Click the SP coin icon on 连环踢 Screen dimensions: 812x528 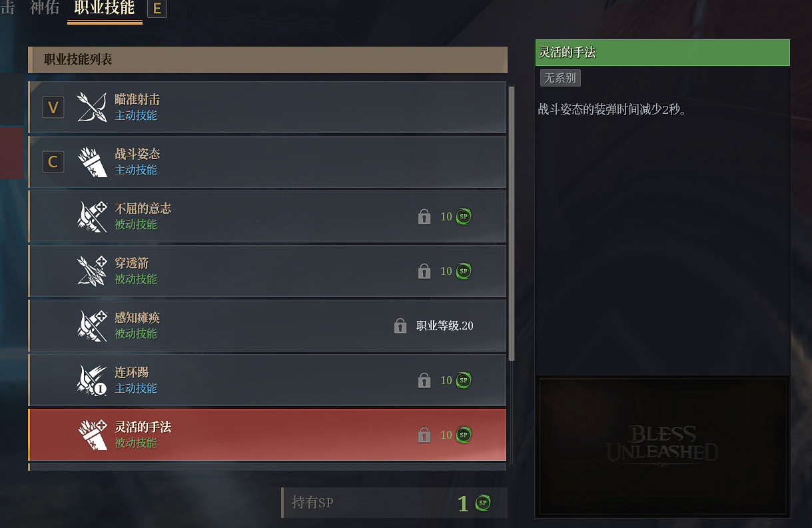pos(464,380)
